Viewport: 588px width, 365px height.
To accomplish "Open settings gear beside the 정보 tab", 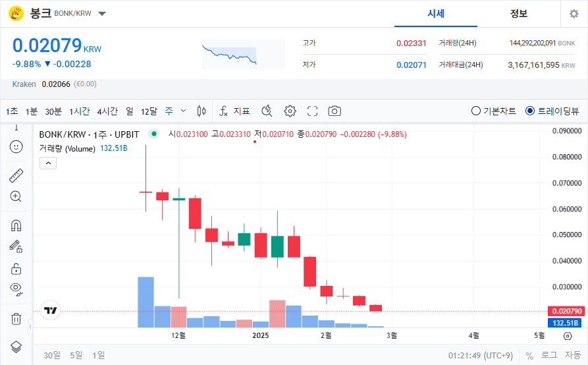I will [574, 14].
